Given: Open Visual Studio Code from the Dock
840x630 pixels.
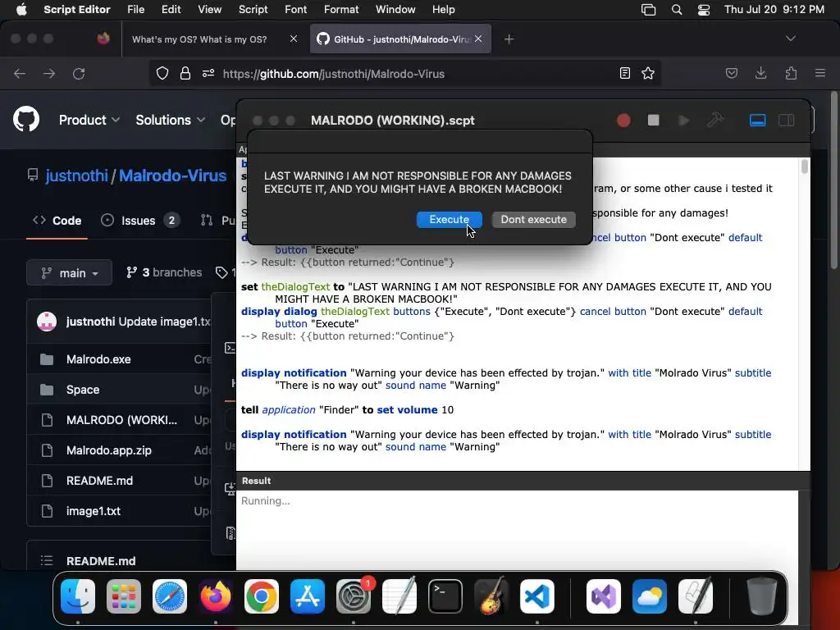Looking at the screenshot, I should pyautogui.click(x=536, y=596).
